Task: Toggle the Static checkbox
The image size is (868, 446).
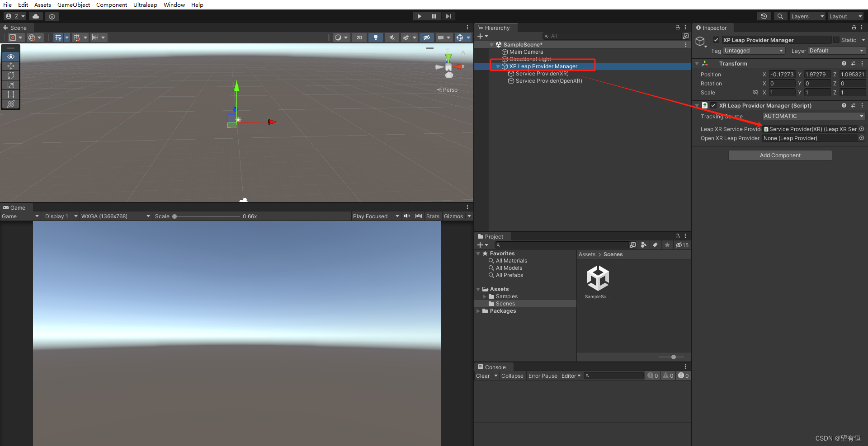Action: point(836,40)
